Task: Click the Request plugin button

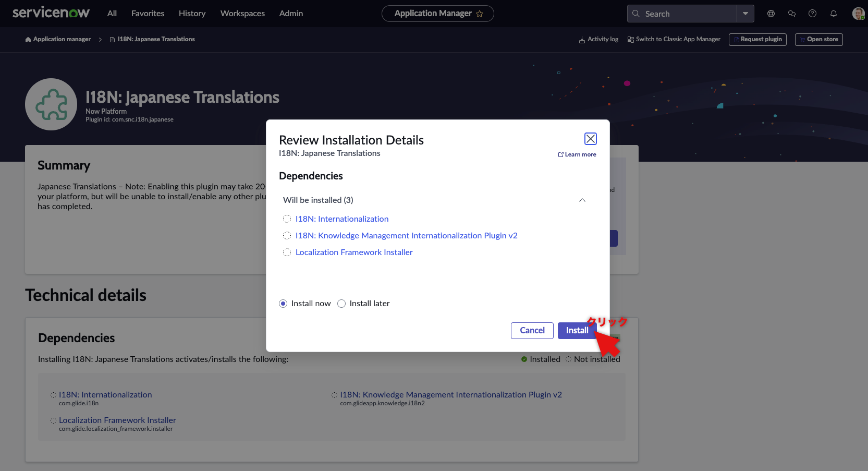Action: 757,40
